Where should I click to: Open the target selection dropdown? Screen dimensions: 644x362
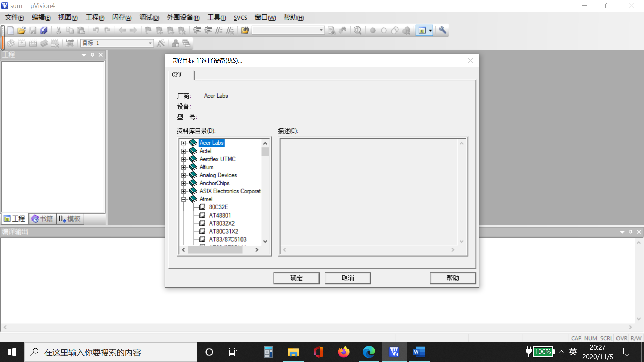click(150, 43)
